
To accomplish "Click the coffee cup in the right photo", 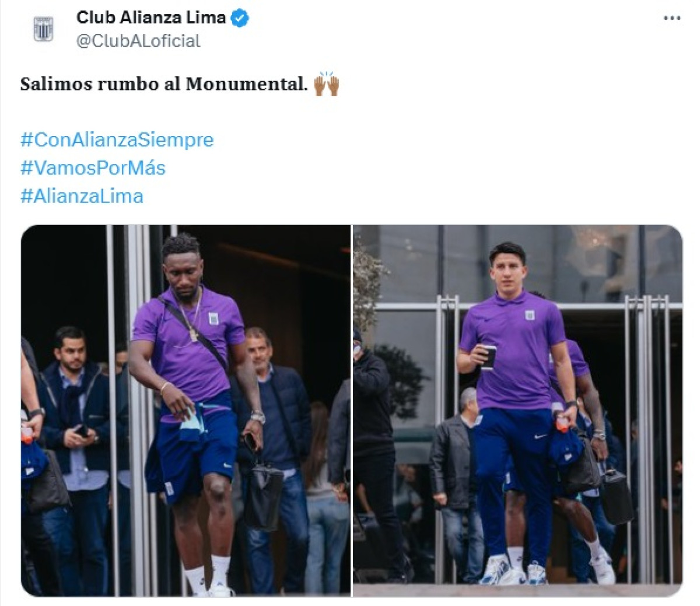I will tap(488, 356).
